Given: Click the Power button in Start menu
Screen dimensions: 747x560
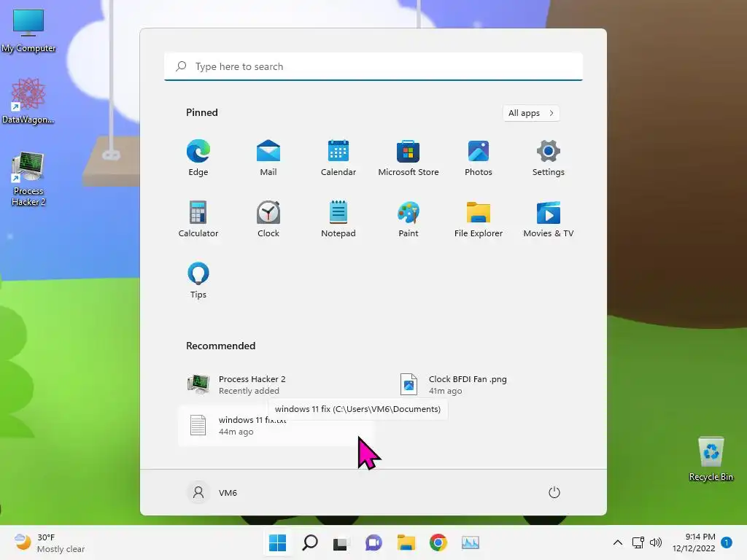Looking at the screenshot, I should click(554, 492).
